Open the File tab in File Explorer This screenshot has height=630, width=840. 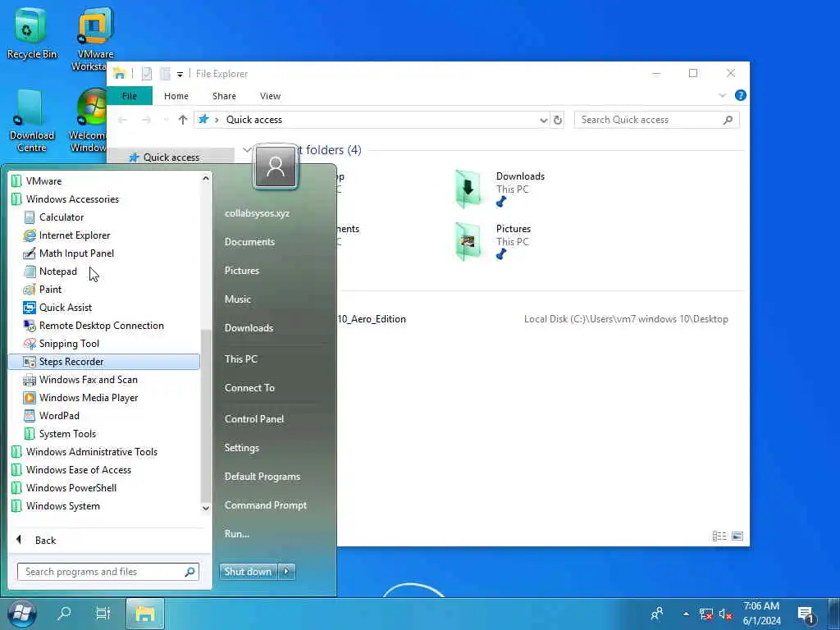click(130, 96)
